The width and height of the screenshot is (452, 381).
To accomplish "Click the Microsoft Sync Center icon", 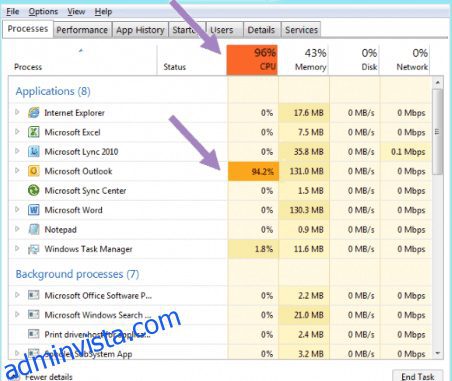I will (x=34, y=190).
